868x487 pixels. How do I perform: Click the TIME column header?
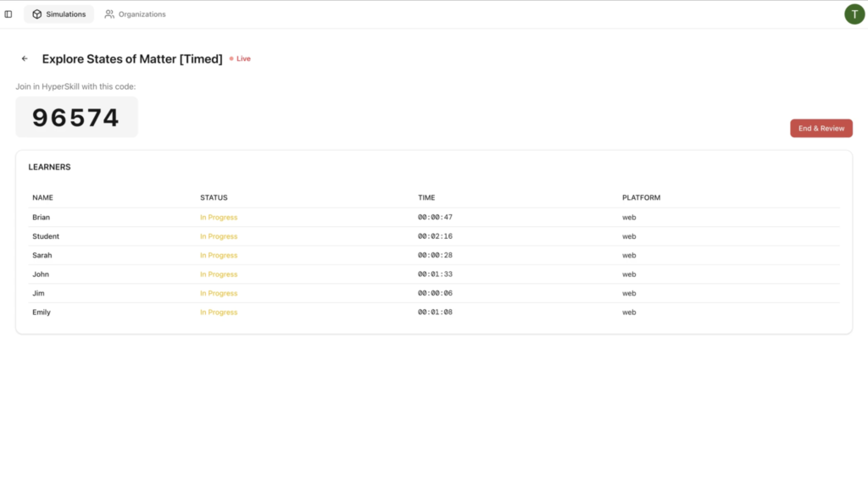point(426,198)
